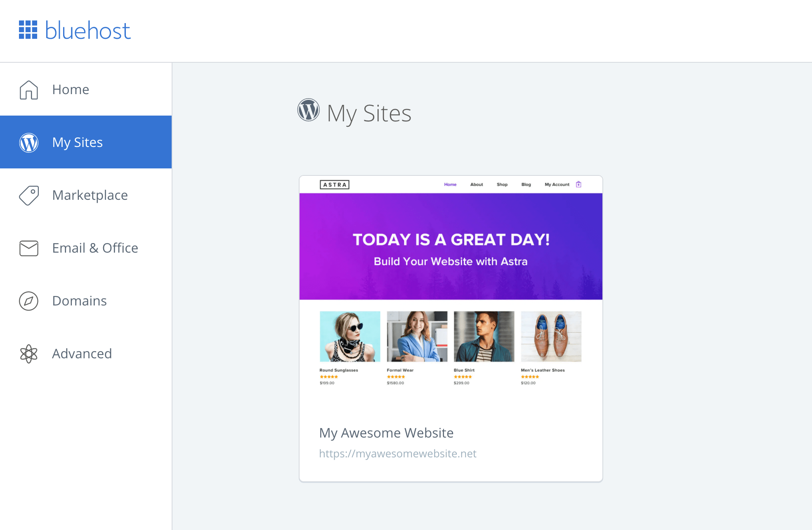Open https://myawesomewebsite.net link
Viewport: 812px width, 530px height.
coord(398,454)
